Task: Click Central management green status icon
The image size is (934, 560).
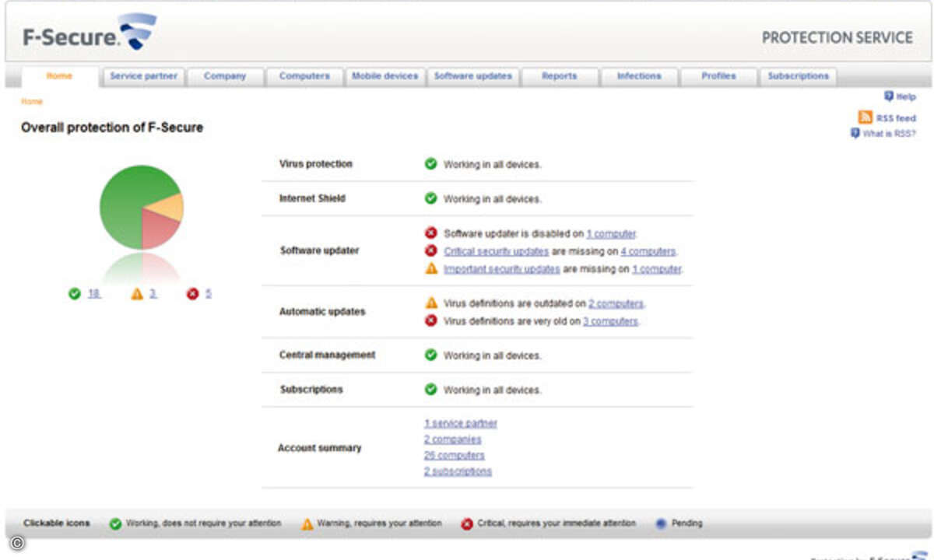Action: point(430,355)
